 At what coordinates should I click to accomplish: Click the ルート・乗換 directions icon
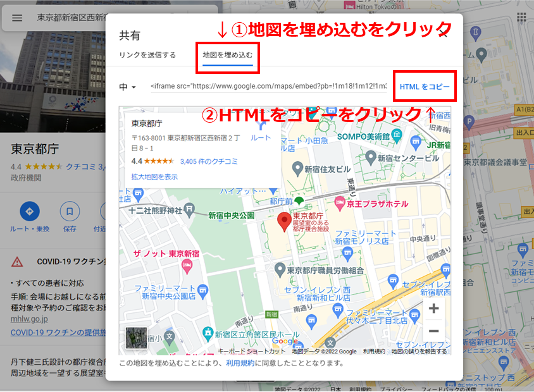point(30,211)
